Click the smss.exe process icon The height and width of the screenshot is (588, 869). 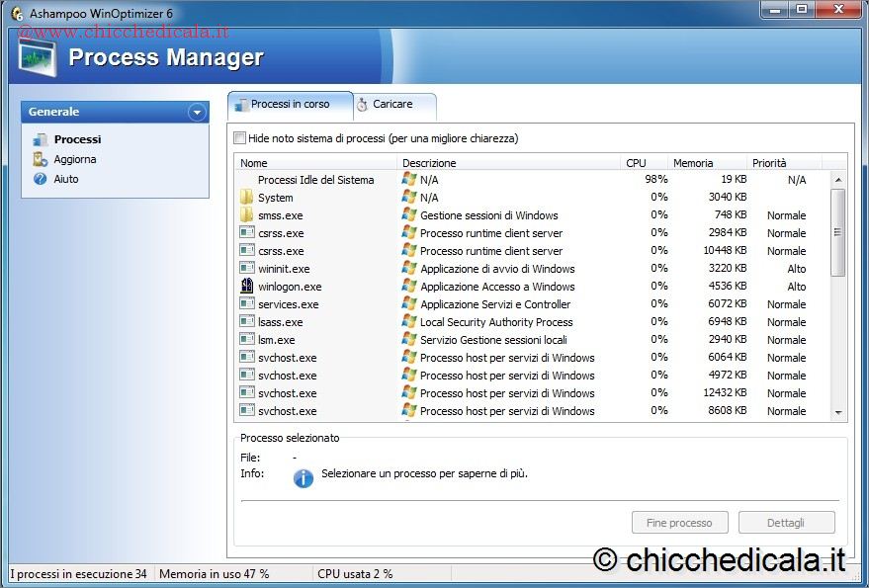point(247,215)
